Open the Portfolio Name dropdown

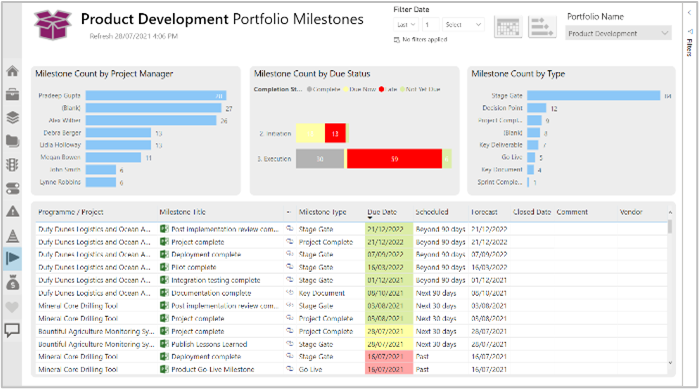[x=618, y=33]
